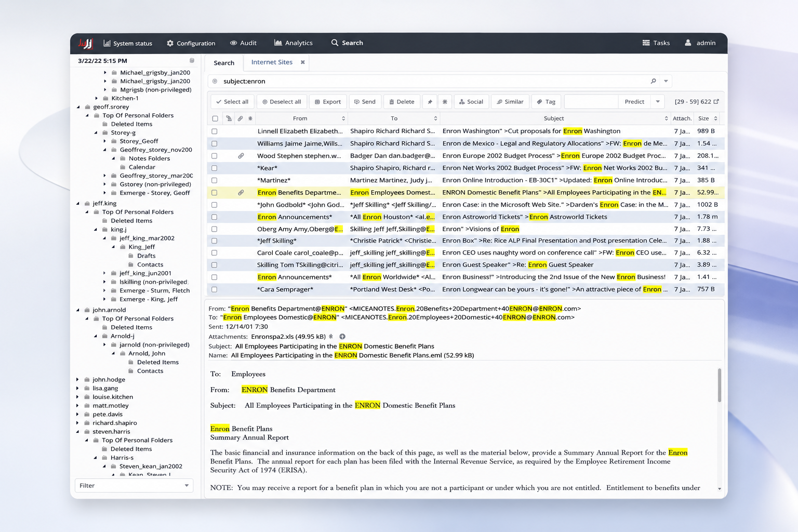Switch to the Internet Sites tab
Screen dimensions: 798x532
272,62
